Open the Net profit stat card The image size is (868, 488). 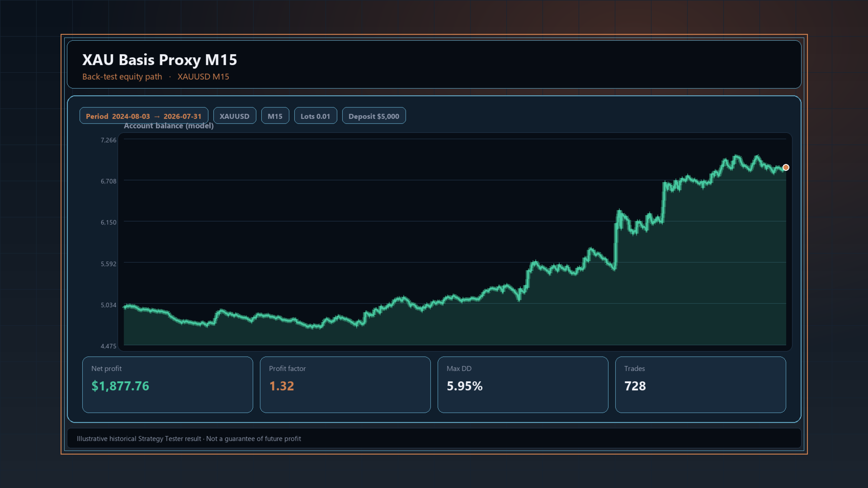[x=168, y=385]
